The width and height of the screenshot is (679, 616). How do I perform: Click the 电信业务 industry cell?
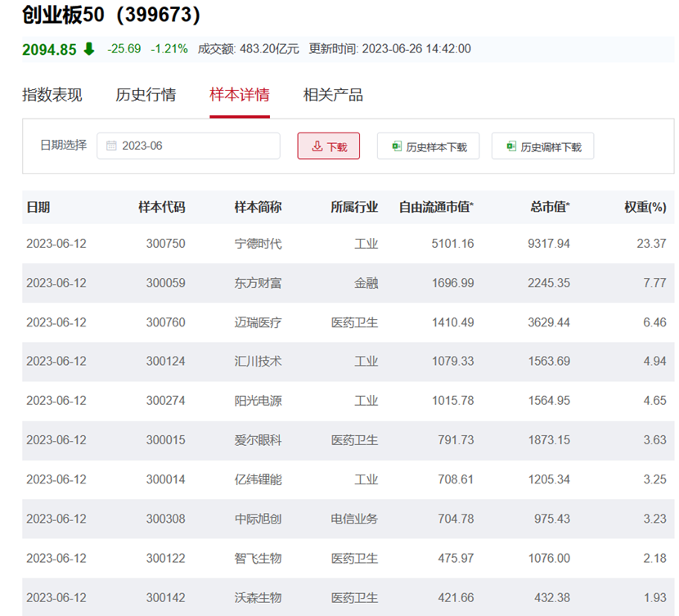(354, 519)
